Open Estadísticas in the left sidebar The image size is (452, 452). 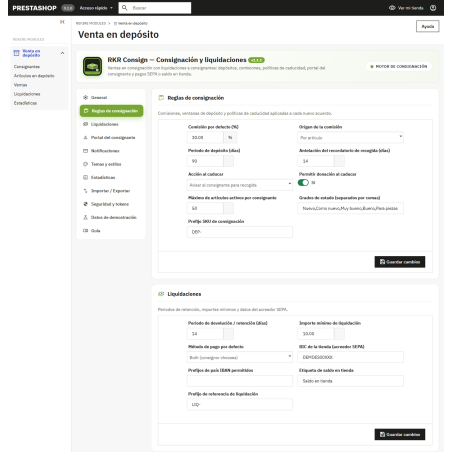[25, 103]
